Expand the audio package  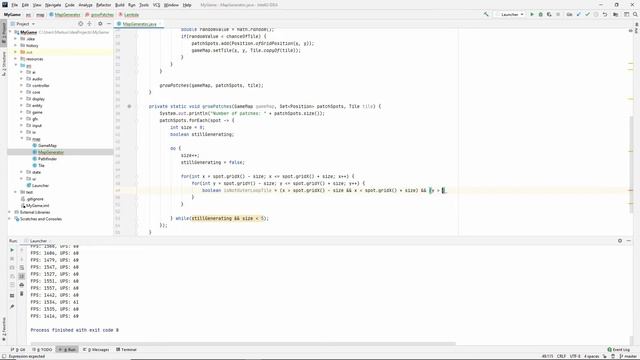click(x=22, y=79)
